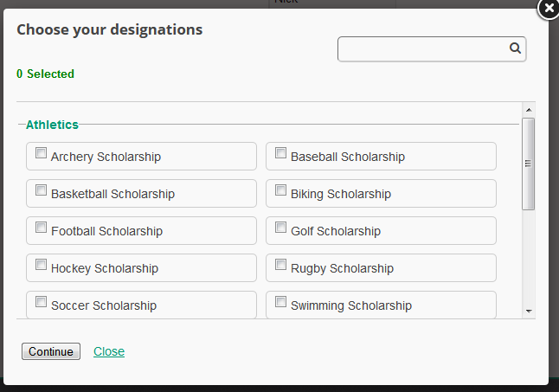Click the Athletics category heading

pyautogui.click(x=52, y=125)
